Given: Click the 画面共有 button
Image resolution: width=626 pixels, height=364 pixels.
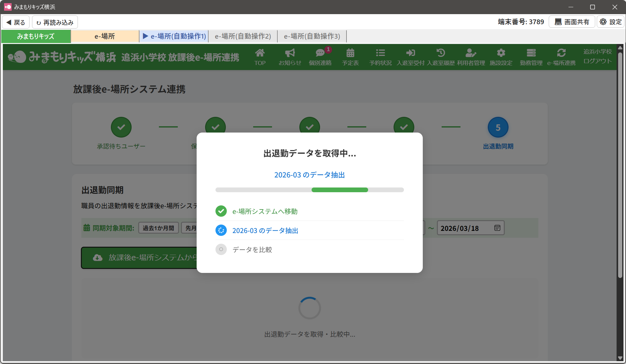Looking at the screenshot, I should pyautogui.click(x=572, y=22).
